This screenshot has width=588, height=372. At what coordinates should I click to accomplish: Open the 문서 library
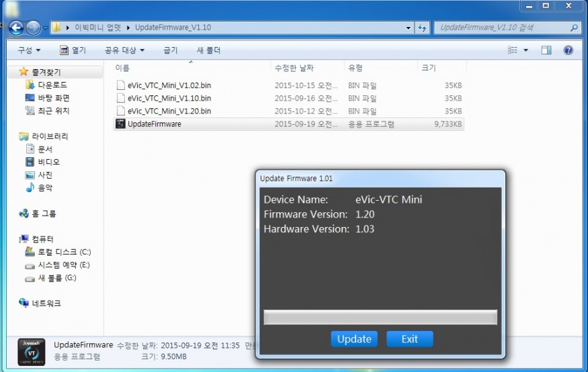pyautogui.click(x=45, y=149)
